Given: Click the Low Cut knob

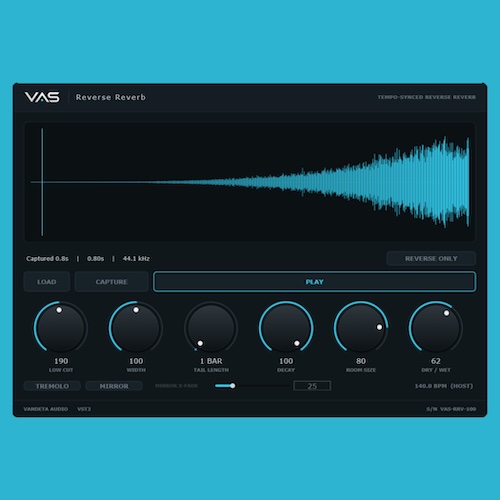Looking at the screenshot, I should [61, 328].
